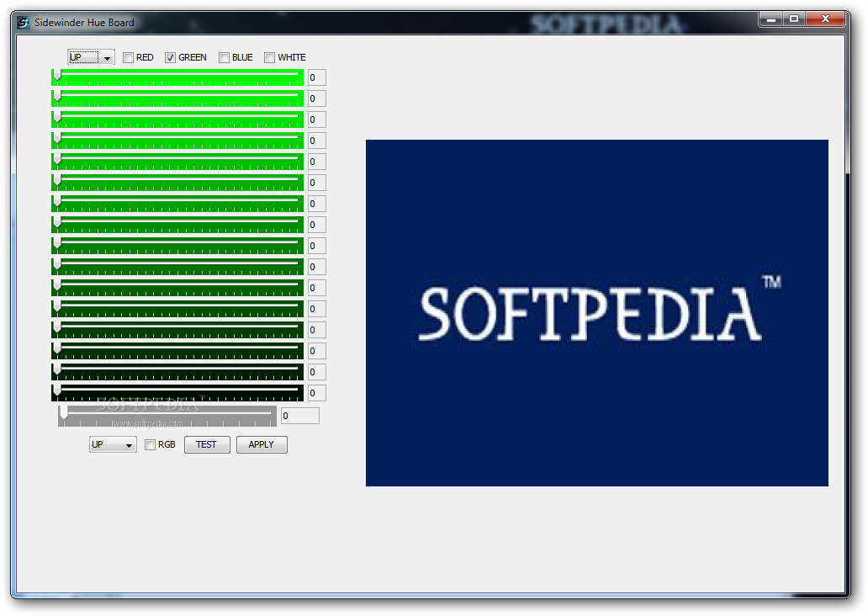Image resolution: width=868 pixels, height=616 pixels.
Task: Click the eighth green slider from top
Action: coord(177,225)
